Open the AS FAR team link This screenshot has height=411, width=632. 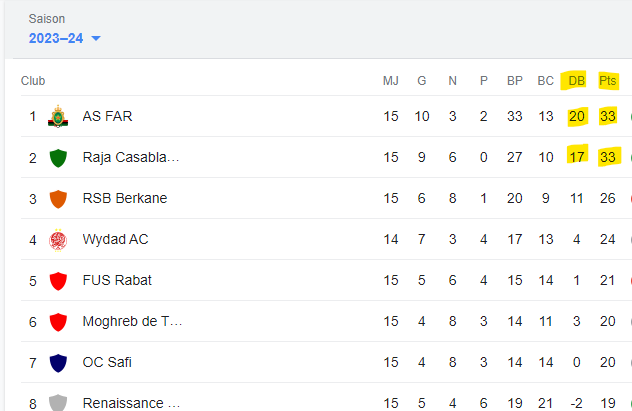click(107, 116)
